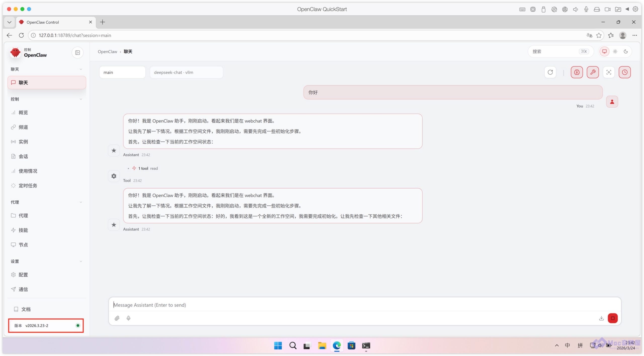Click the focus mode icon in toolbar

pos(609,72)
